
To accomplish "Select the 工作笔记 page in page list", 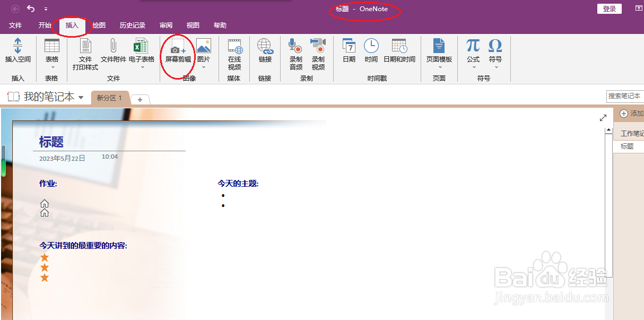I will [629, 134].
